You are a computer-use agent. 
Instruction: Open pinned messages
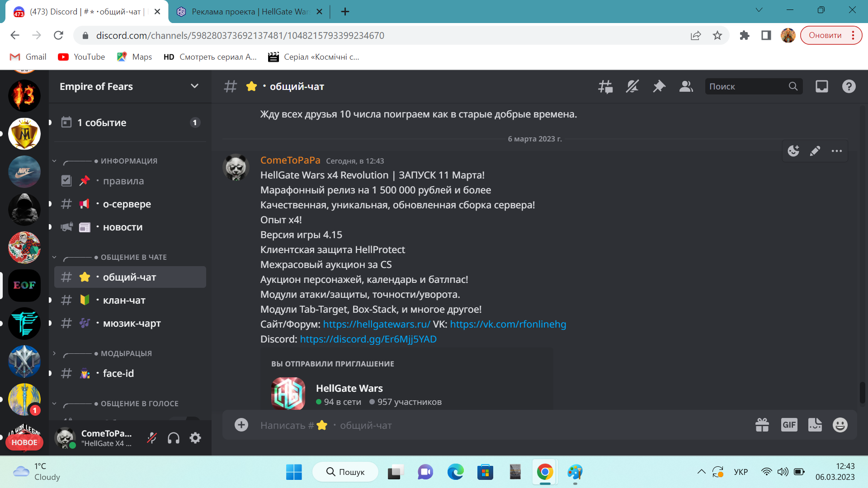pyautogui.click(x=659, y=86)
